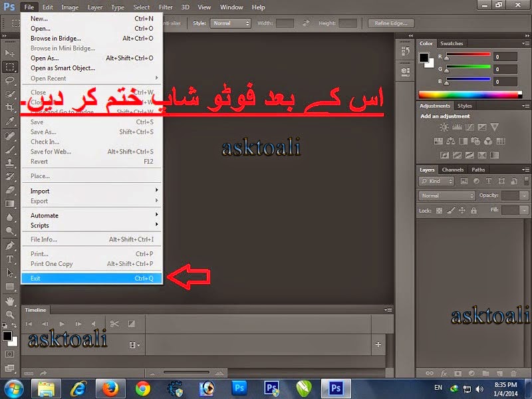Click the G value input field

click(x=505, y=69)
